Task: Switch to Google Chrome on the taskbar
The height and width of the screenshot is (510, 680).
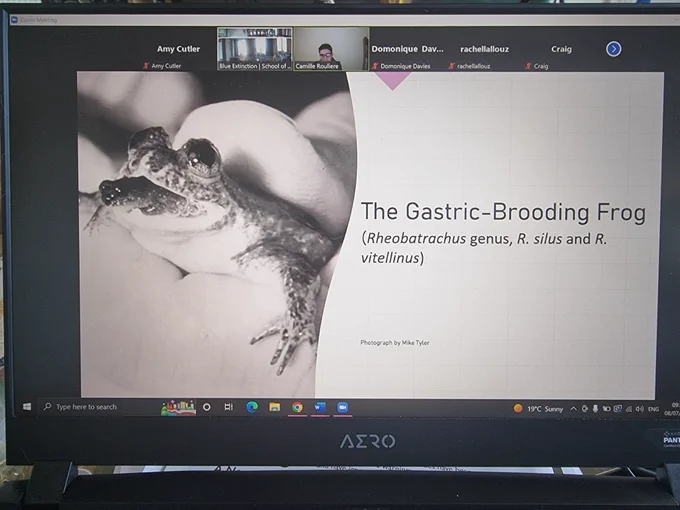Action: 297,407
